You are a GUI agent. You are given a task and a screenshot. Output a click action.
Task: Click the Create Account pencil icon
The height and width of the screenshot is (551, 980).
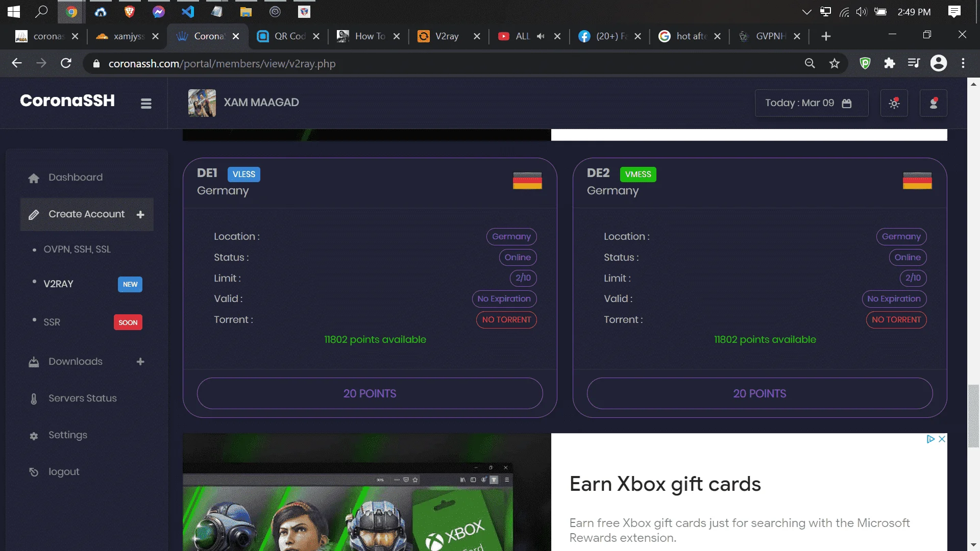[x=34, y=215]
